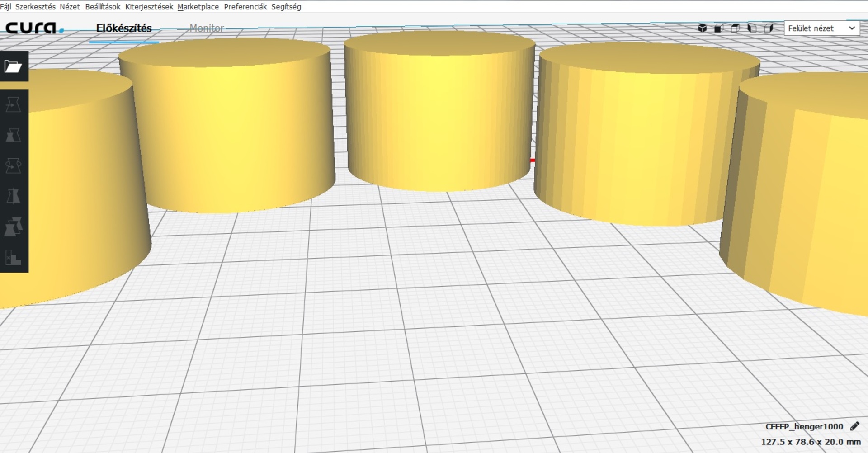This screenshot has height=453, width=868.
Task: Click the CFFFP_henger1000 job name
Action: tap(804, 426)
